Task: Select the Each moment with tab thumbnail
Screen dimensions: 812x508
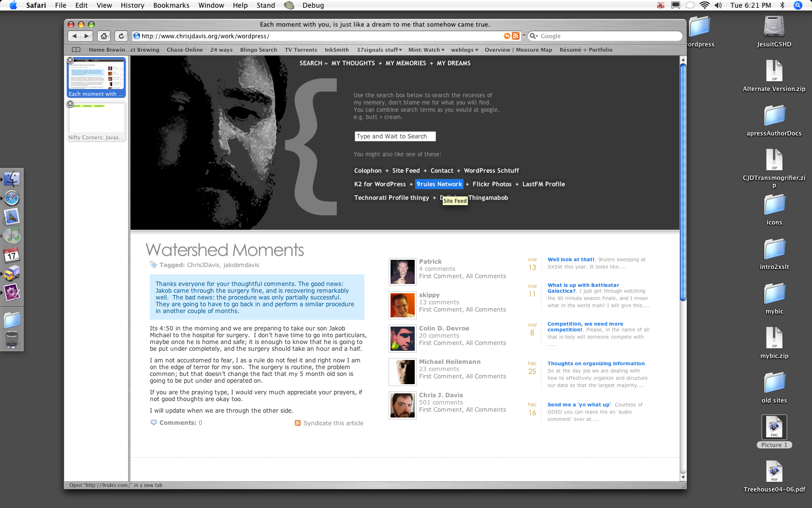Action: tap(96, 77)
